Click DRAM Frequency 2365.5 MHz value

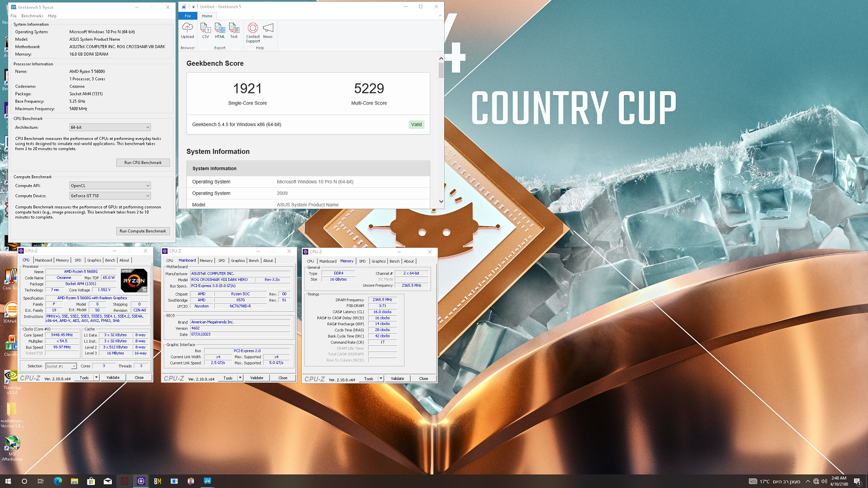click(382, 300)
